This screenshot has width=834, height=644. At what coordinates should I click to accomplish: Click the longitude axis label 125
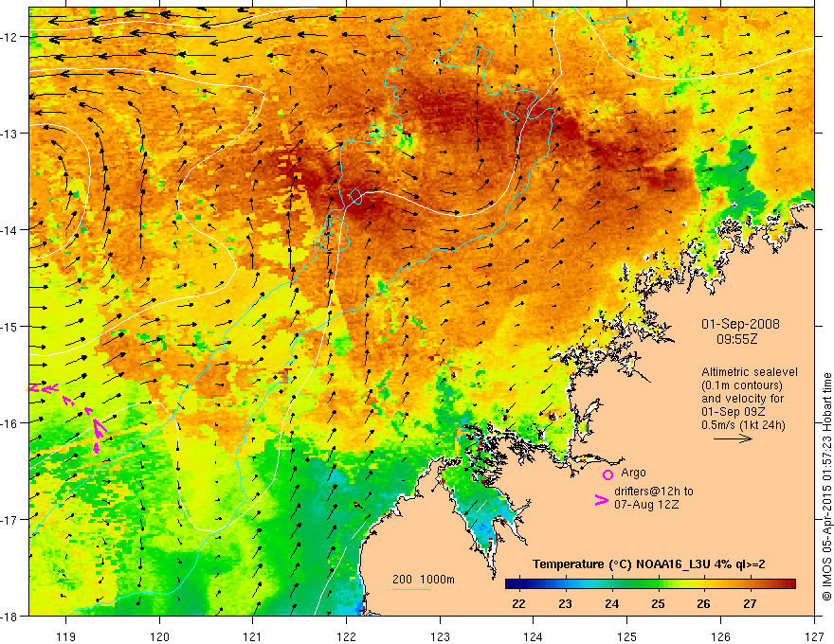(627, 636)
